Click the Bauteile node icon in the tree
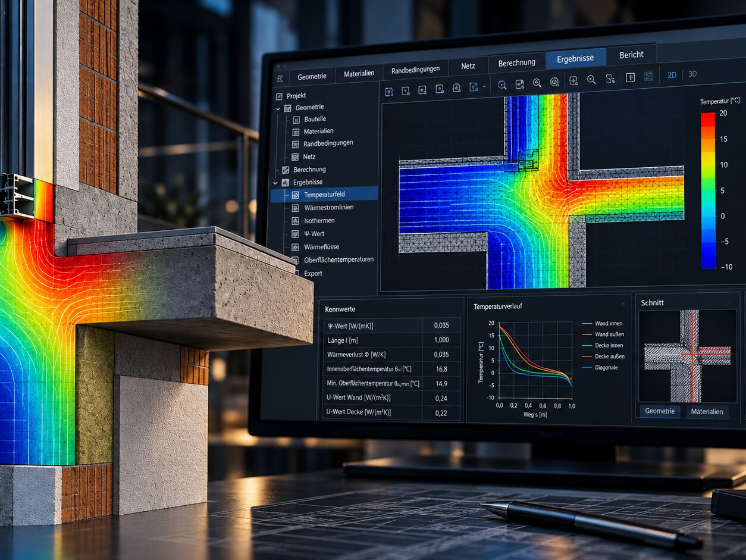 tap(296, 120)
